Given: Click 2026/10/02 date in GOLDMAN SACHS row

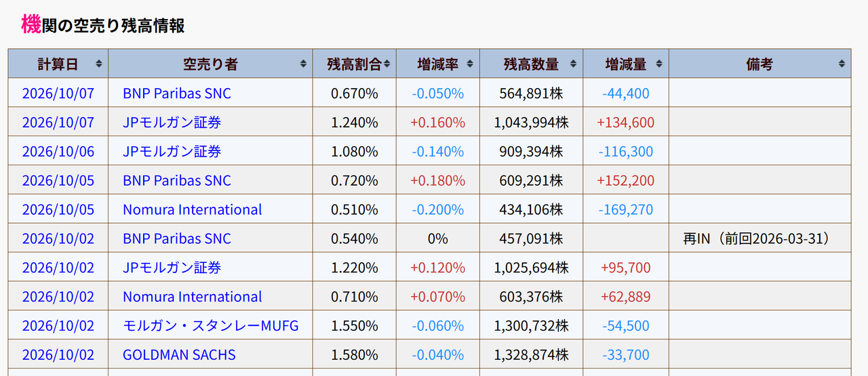Looking at the screenshot, I should tap(58, 355).
